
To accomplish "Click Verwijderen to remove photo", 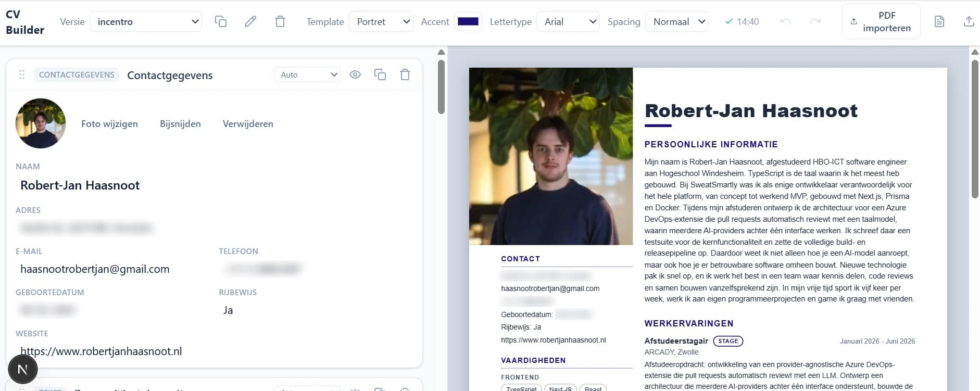I will coord(248,124).
